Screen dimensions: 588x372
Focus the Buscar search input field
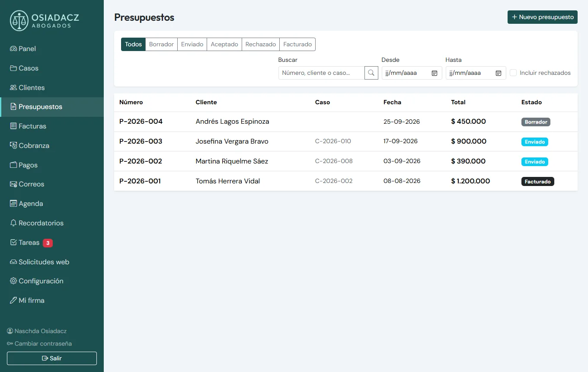tap(321, 73)
